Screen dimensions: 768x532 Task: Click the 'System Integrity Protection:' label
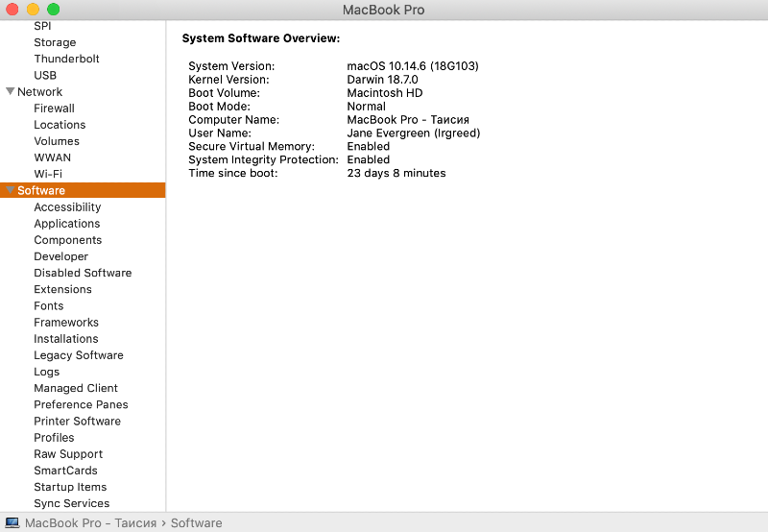263,159
